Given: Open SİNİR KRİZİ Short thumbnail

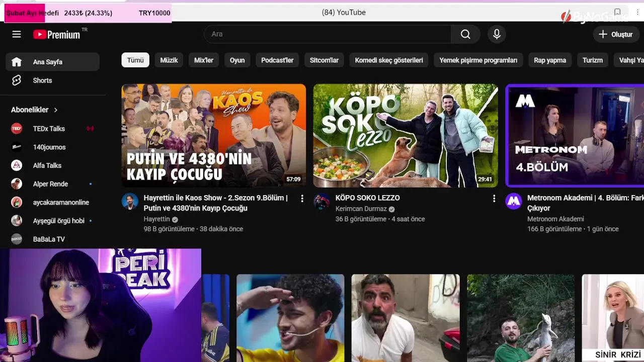Looking at the screenshot, I should (x=613, y=318).
